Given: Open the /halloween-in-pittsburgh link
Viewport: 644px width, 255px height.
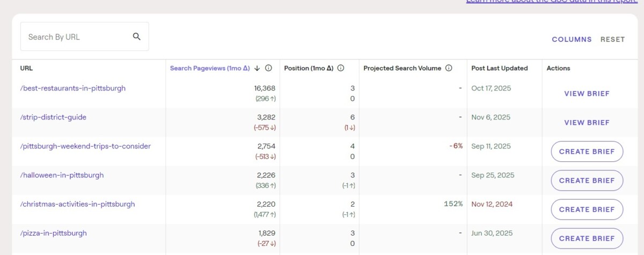Looking at the screenshot, I should point(62,175).
